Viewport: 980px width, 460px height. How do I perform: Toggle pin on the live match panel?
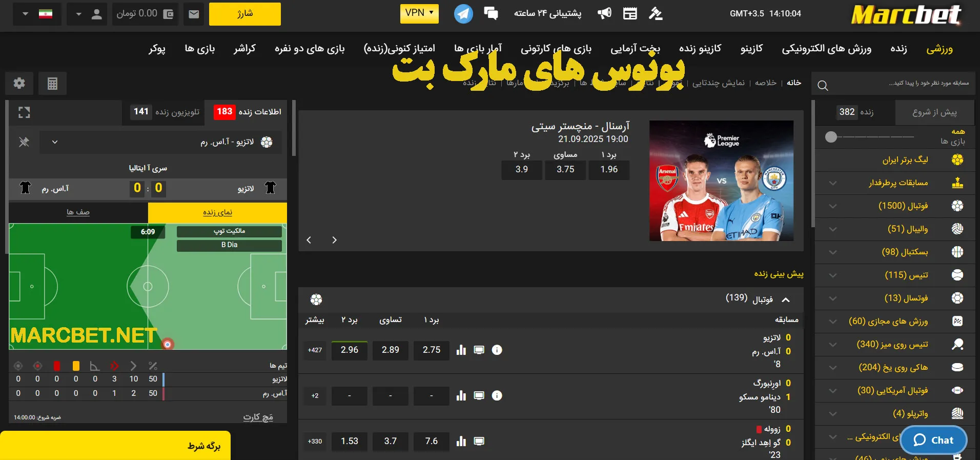click(x=24, y=142)
